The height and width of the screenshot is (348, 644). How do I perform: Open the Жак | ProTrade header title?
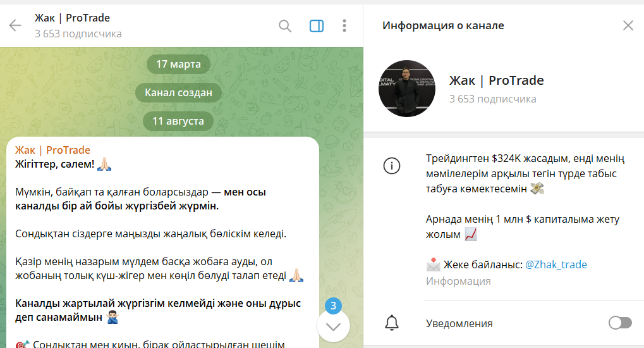pos(72,18)
